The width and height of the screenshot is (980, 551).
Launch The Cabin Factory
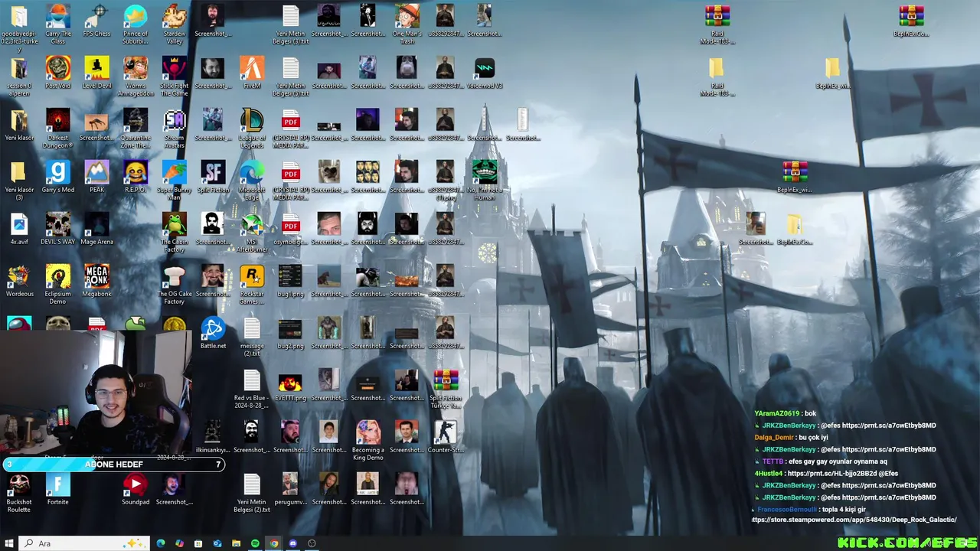[x=175, y=232]
